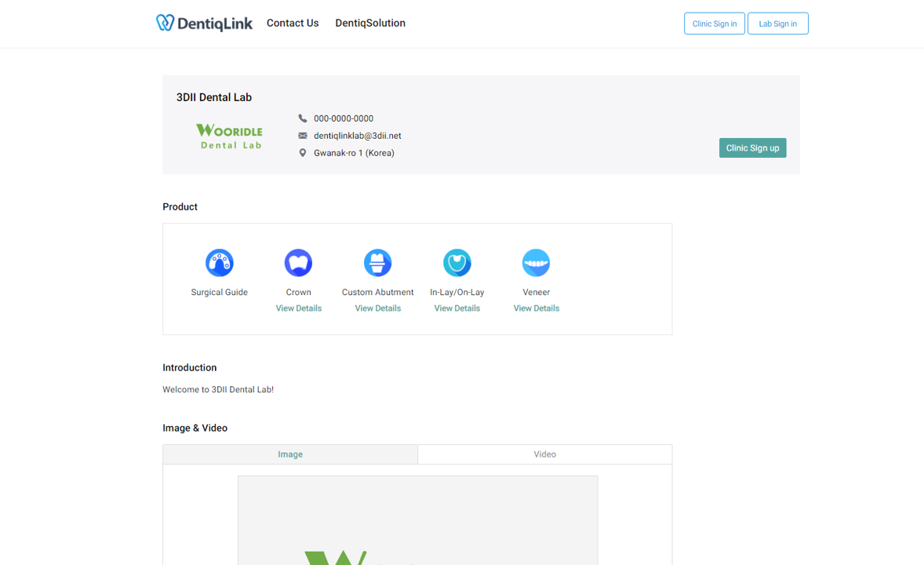This screenshot has height=565, width=924.
Task: Click the Crown product icon
Action: 298,262
